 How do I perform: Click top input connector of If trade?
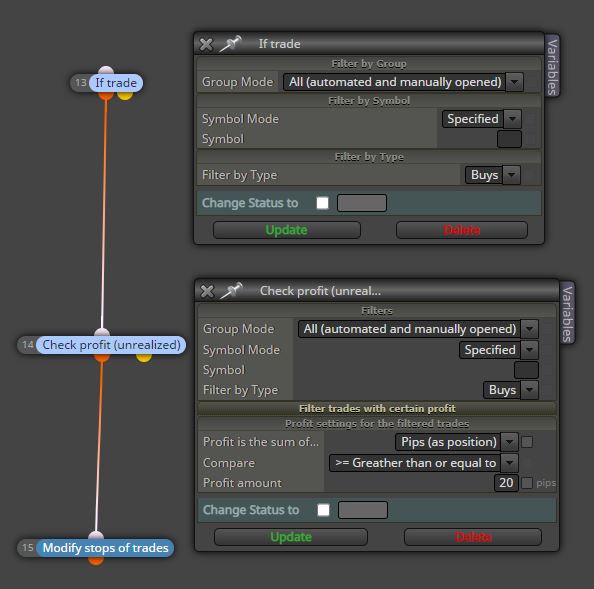click(106, 70)
